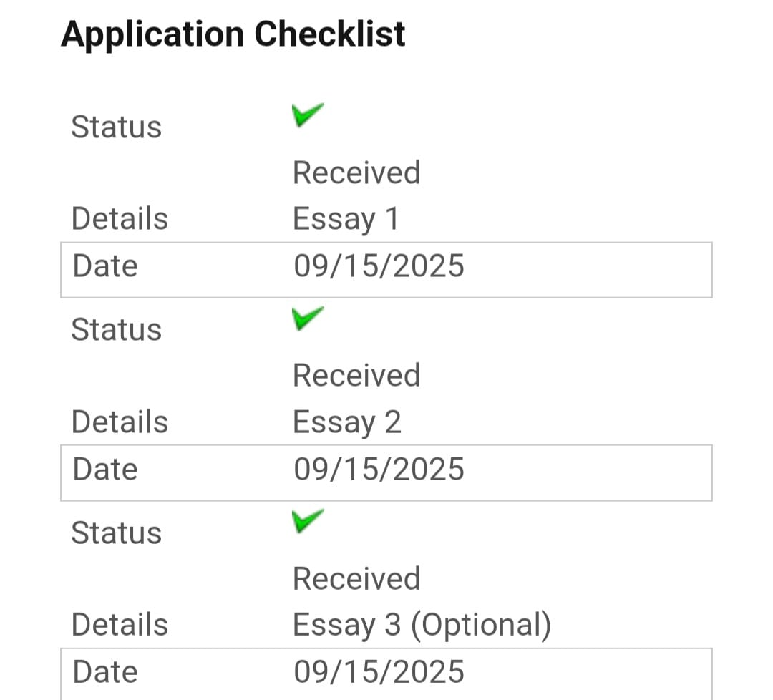Click the Status label above Essay 2 details
The width and height of the screenshot is (773, 700).
pyautogui.click(x=117, y=330)
